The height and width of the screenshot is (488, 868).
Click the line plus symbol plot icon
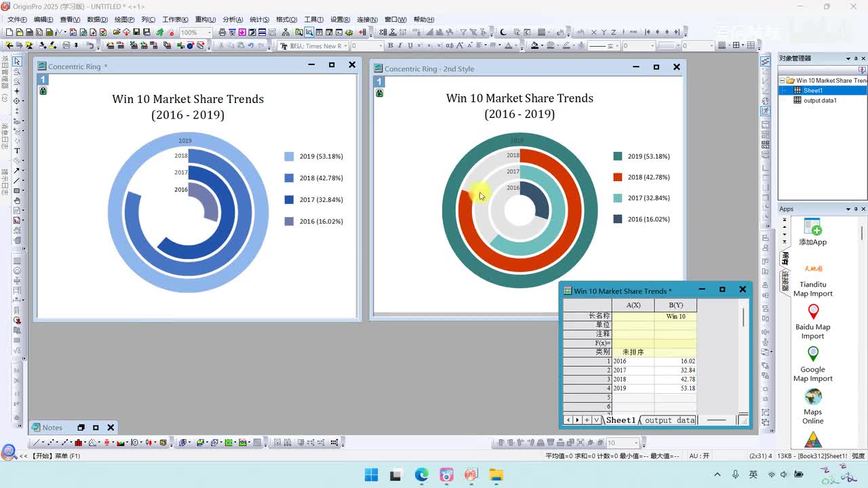tap(64, 443)
